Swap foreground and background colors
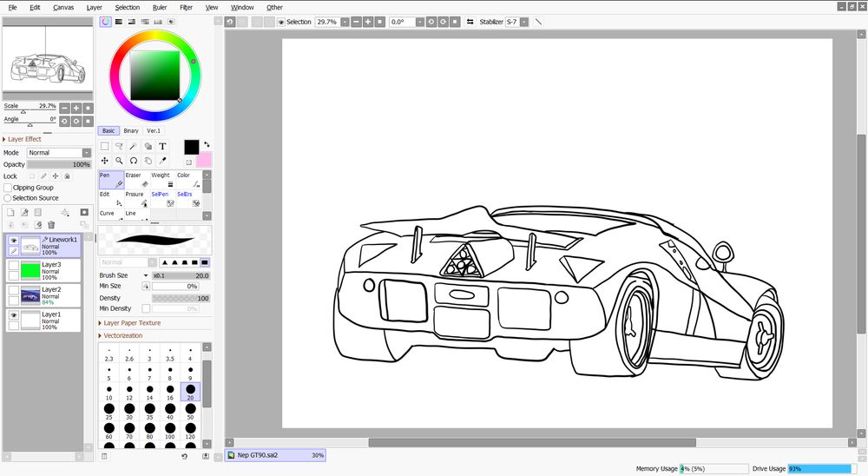This screenshot has width=868, height=476. tap(207, 145)
